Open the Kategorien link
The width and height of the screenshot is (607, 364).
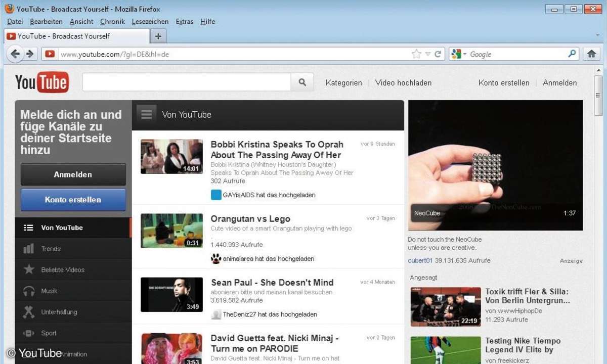tap(343, 83)
